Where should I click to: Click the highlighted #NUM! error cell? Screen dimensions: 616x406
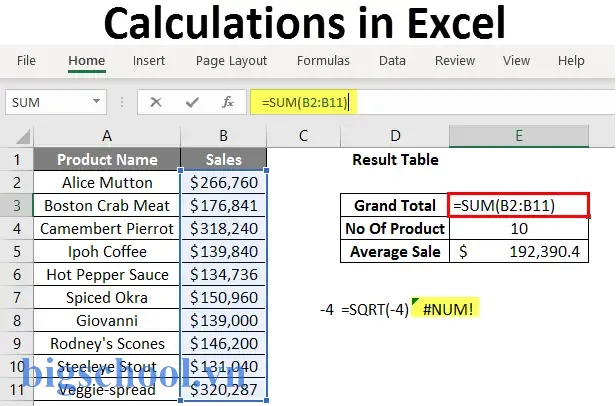tap(445, 309)
